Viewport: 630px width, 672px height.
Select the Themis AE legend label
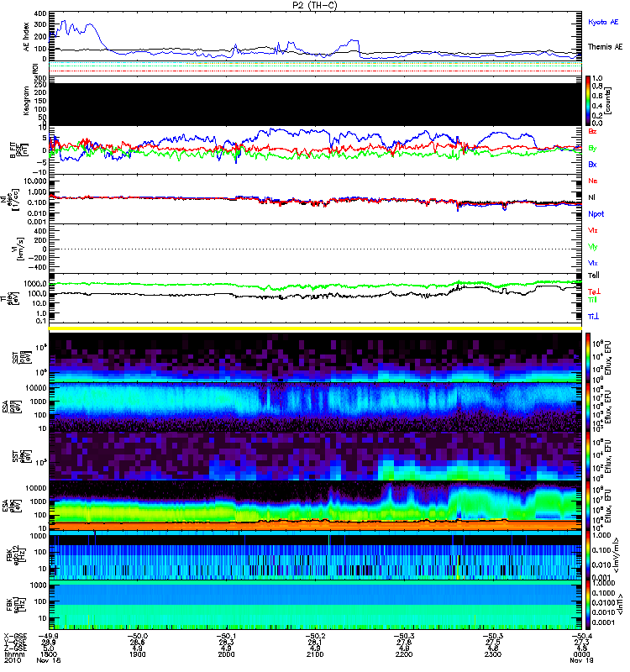(x=605, y=47)
